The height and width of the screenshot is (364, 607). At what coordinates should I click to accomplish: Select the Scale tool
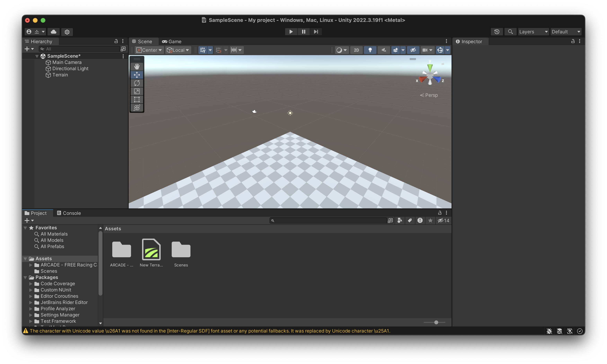click(x=137, y=91)
